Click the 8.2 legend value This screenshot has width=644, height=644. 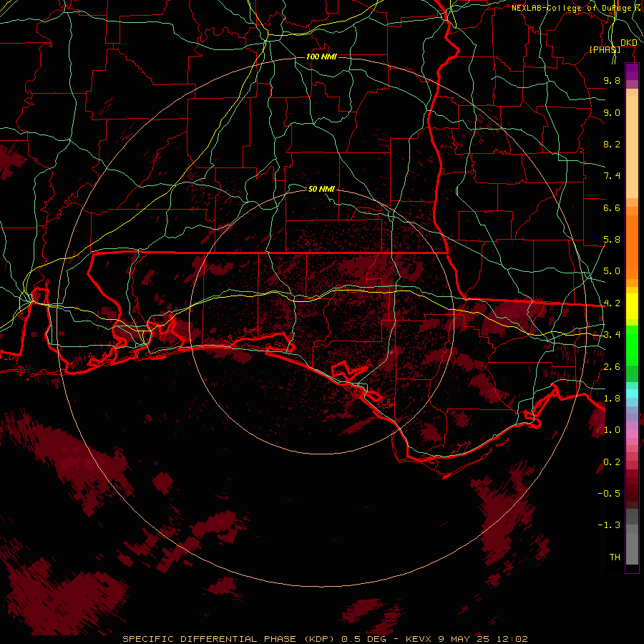coord(612,144)
